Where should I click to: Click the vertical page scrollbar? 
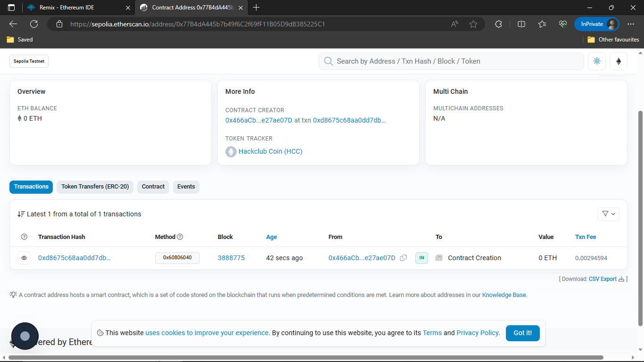(640, 217)
